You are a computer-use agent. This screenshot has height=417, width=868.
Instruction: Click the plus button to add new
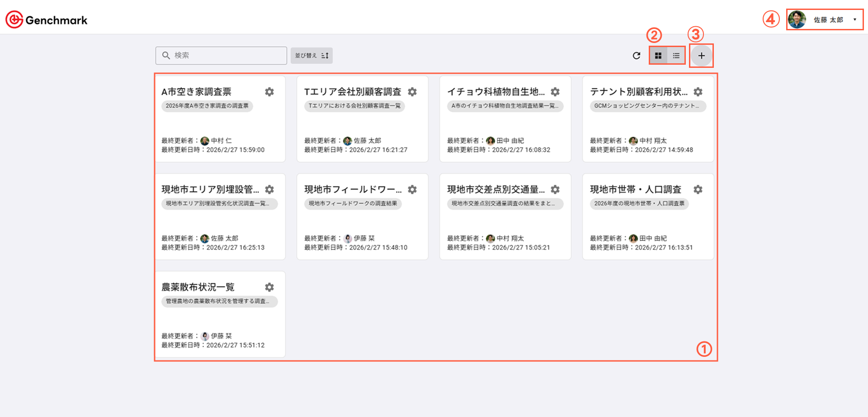(x=701, y=56)
